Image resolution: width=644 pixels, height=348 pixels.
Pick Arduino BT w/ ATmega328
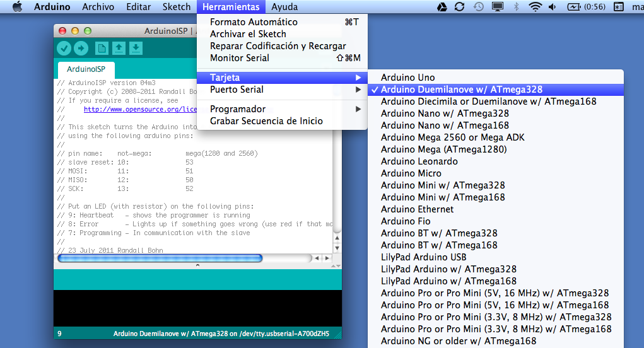coord(496,233)
